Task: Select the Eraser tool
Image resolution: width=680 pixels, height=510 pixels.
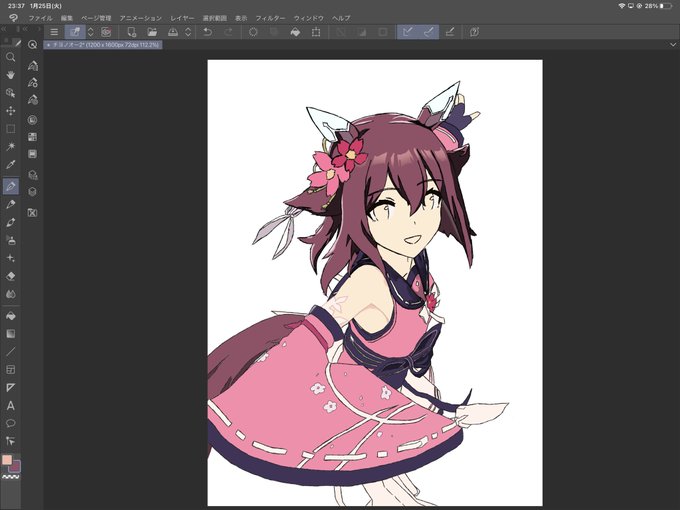Action: [x=11, y=276]
